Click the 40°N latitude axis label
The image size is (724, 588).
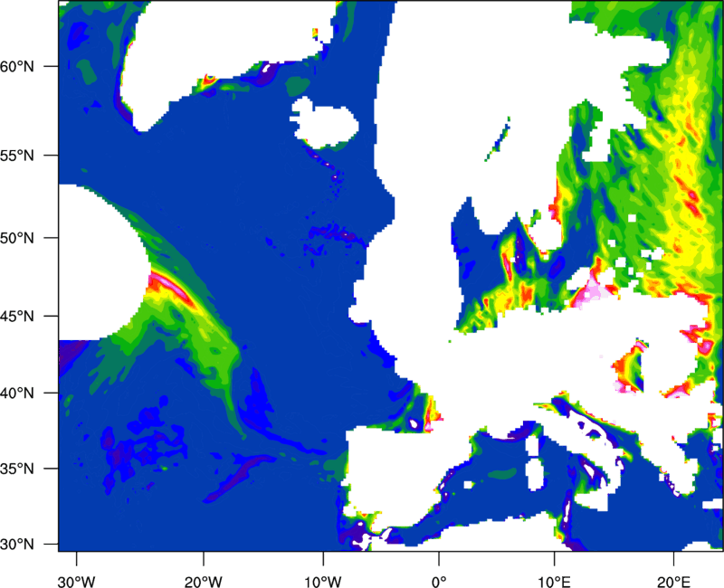(17, 394)
